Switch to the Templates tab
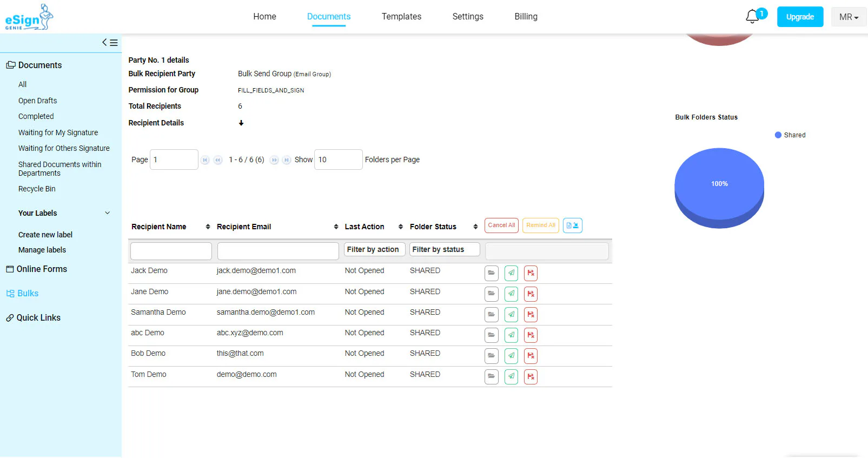Screen dimensions: 868x458 (401, 17)
